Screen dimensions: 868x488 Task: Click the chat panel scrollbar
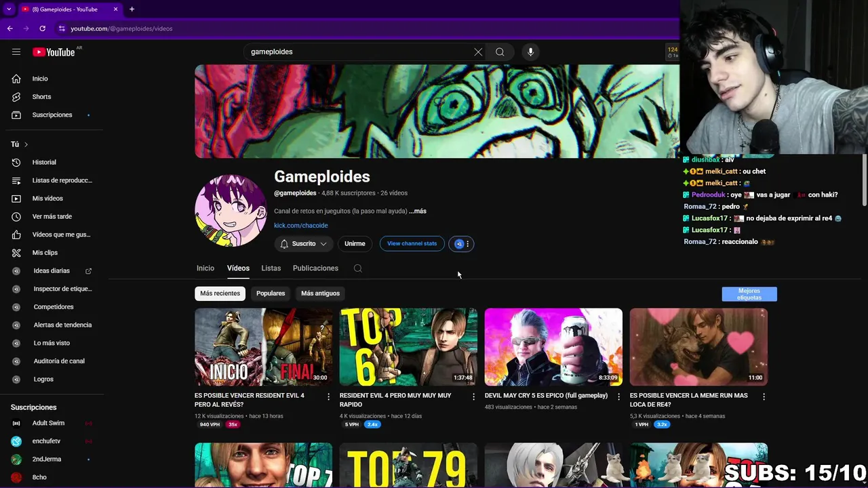pos(864,180)
